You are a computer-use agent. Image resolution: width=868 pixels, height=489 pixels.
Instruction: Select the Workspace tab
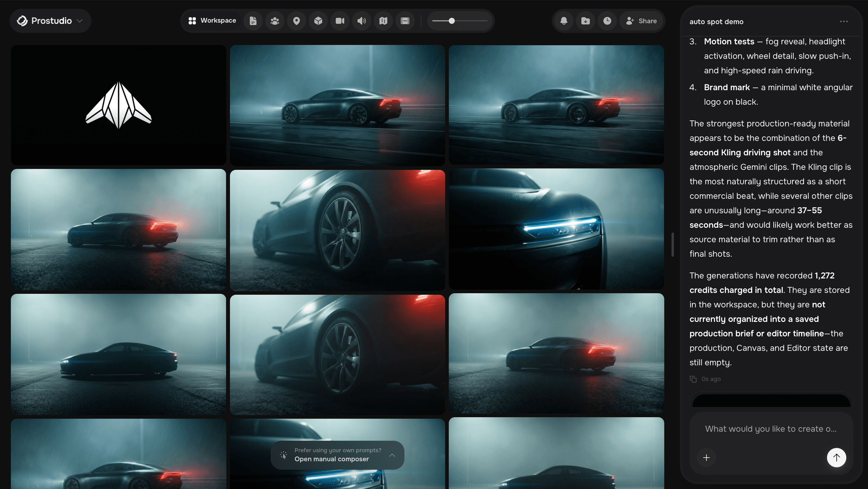click(x=212, y=21)
